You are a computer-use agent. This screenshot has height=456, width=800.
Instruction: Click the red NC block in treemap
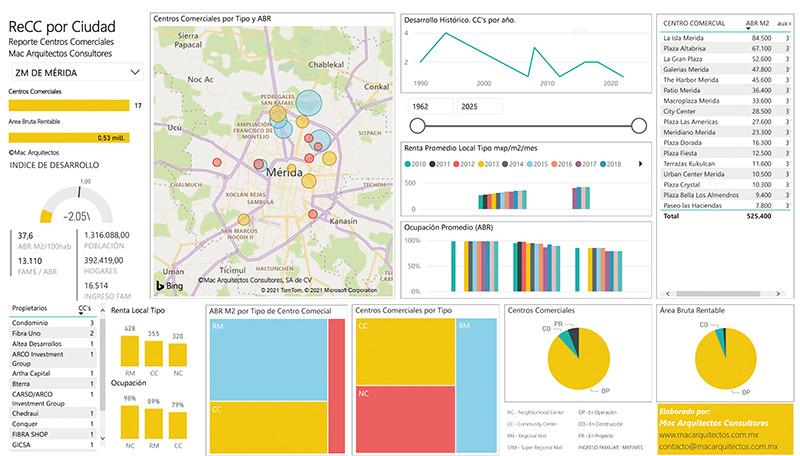[404, 395]
